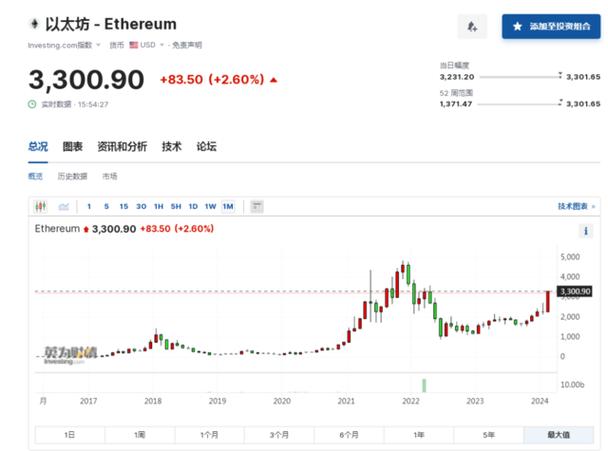This screenshot has width=608, height=451.
Task: Click the add alert bell icon
Action: click(x=472, y=26)
